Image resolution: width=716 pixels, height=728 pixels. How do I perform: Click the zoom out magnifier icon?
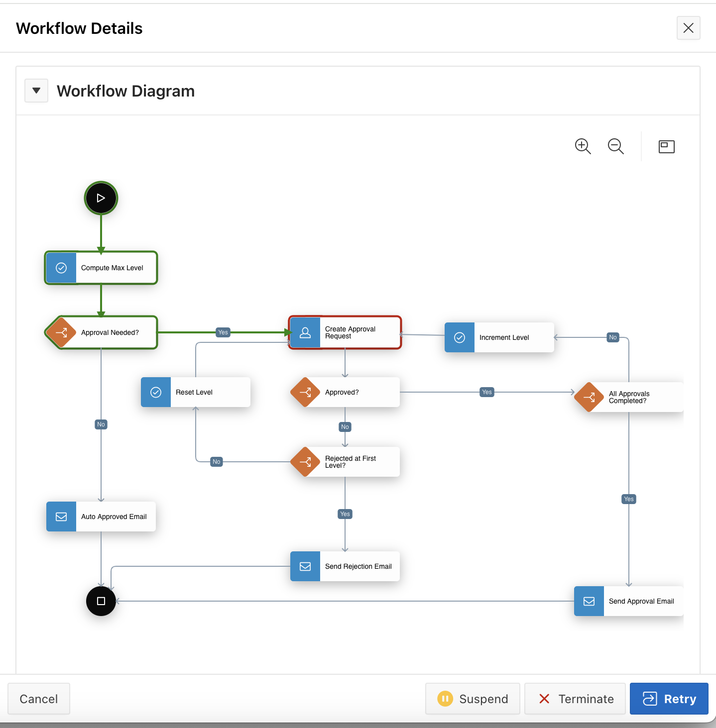pos(615,146)
